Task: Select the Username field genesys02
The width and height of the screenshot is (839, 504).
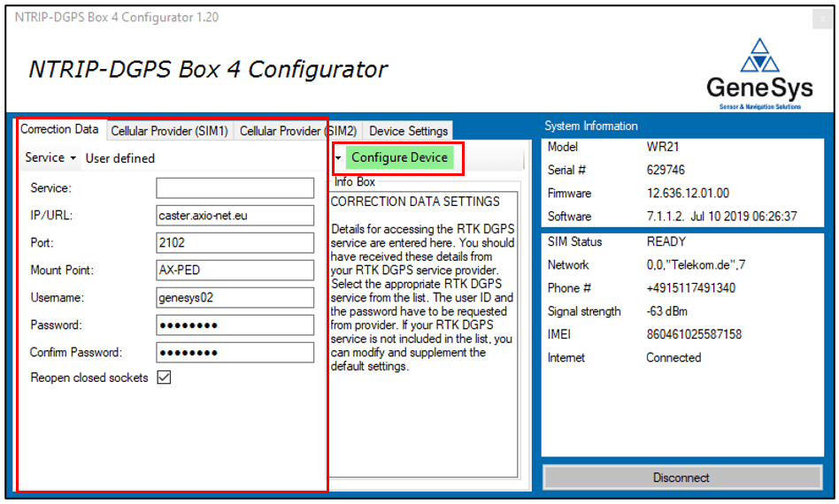Action: pos(235,298)
